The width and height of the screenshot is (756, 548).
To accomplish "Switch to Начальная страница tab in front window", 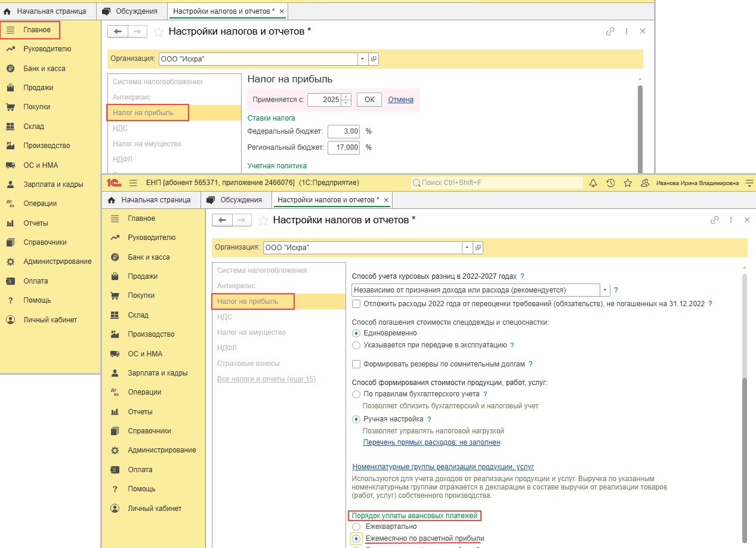I will tap(150, 200).
